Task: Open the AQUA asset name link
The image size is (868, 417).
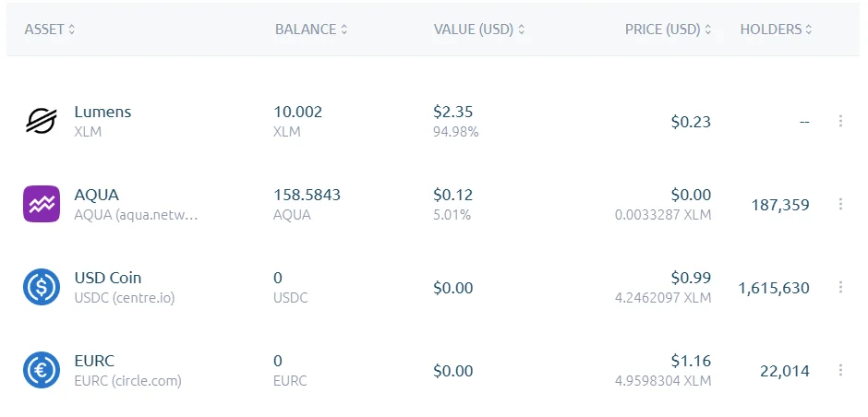Action: coord(96,195)
